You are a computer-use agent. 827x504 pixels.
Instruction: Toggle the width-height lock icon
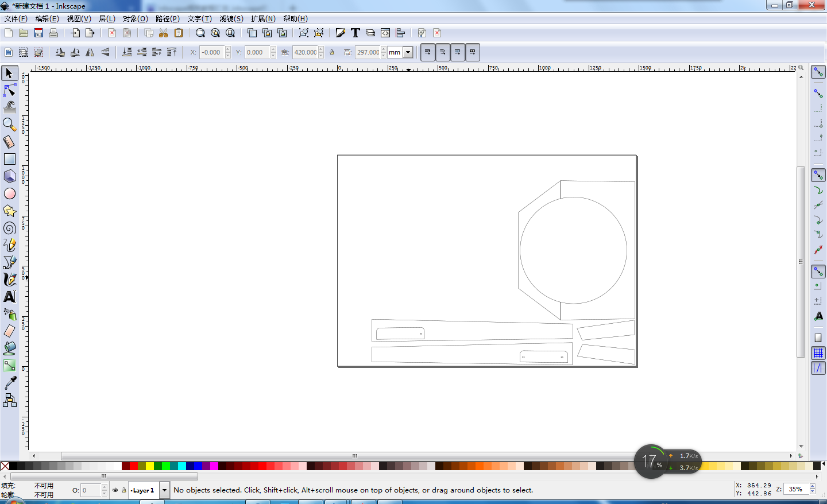tap(332, 52)
